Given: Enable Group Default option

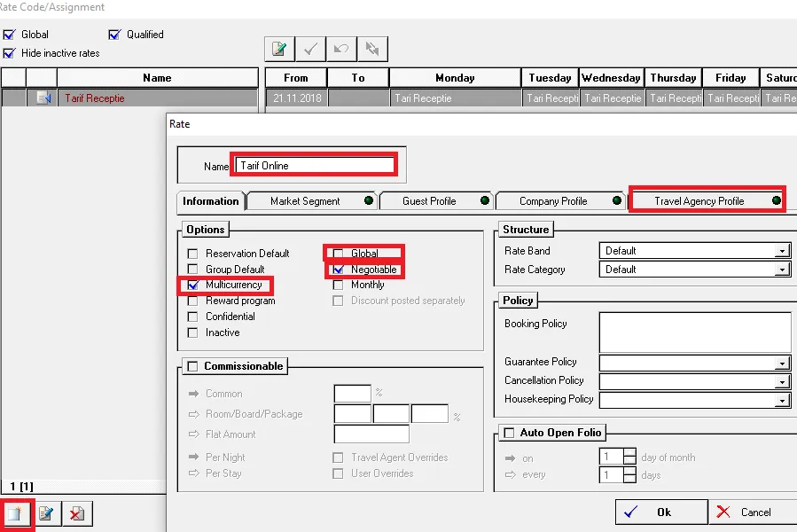Looking at the screenshot, I should tap(192, 269).
